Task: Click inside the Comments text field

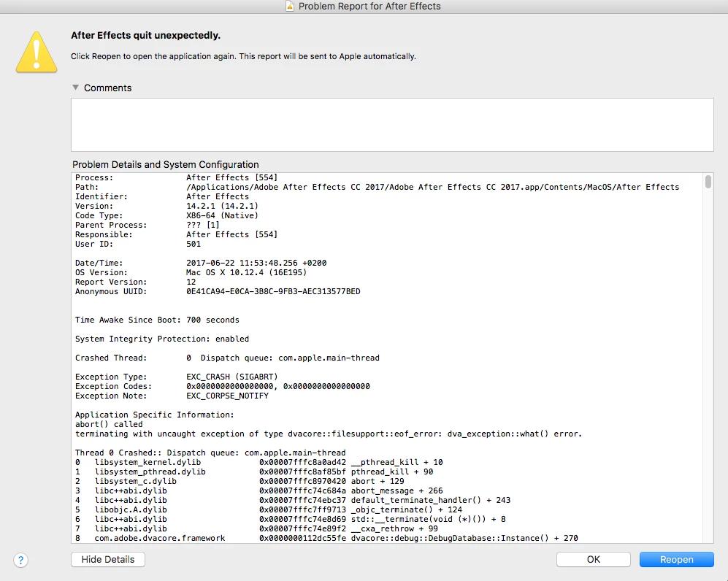Action: click(392, 124)
